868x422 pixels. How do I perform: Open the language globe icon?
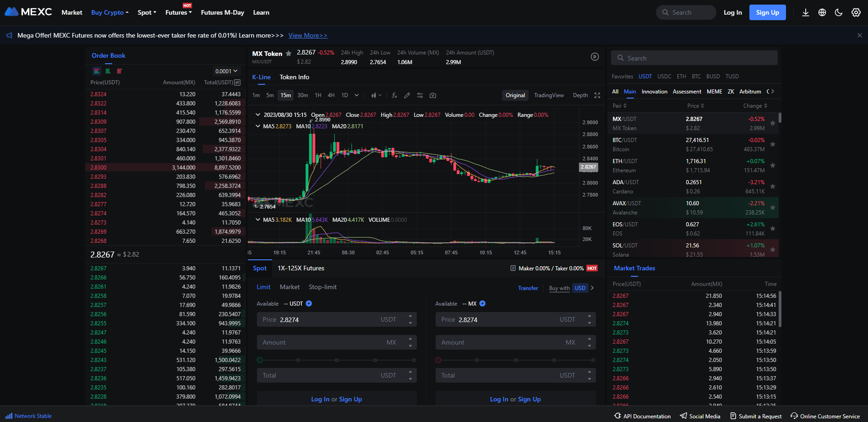tap(822, 12)
